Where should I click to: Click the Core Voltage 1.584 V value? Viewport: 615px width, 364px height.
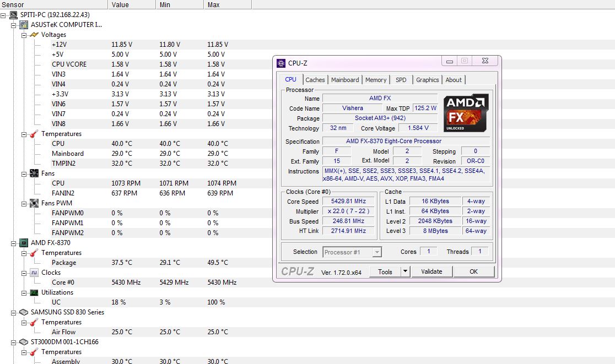click(x=418, y=128)
